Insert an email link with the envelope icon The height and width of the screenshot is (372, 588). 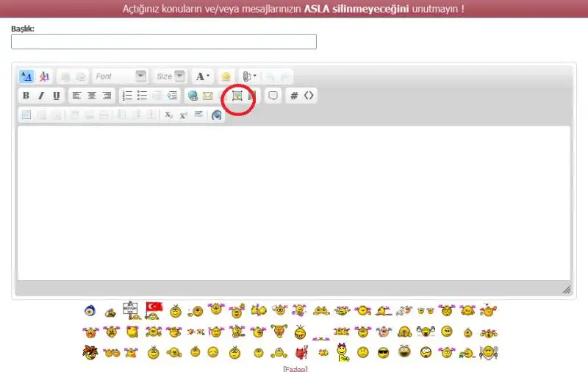tap(208, 96)
